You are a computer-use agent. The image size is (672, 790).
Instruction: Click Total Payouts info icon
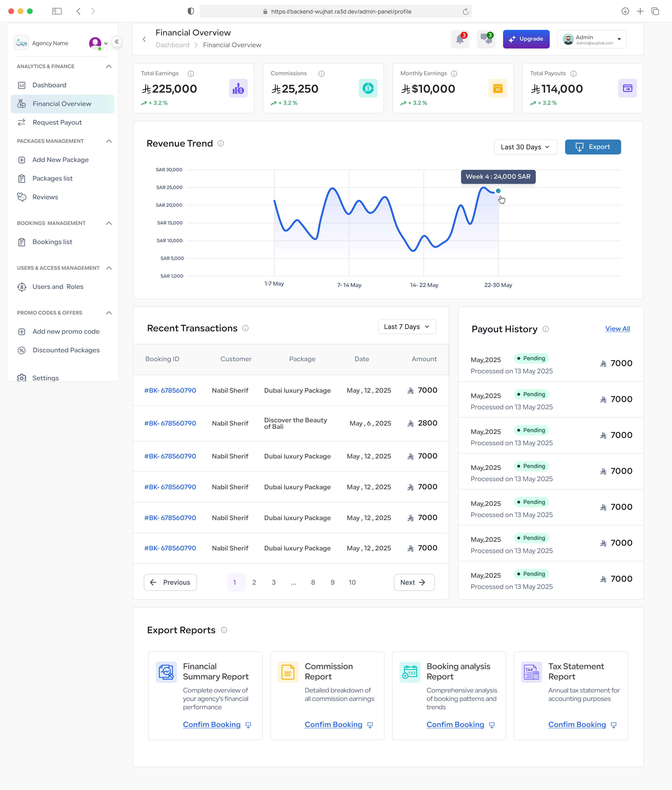tap(574, 73)
